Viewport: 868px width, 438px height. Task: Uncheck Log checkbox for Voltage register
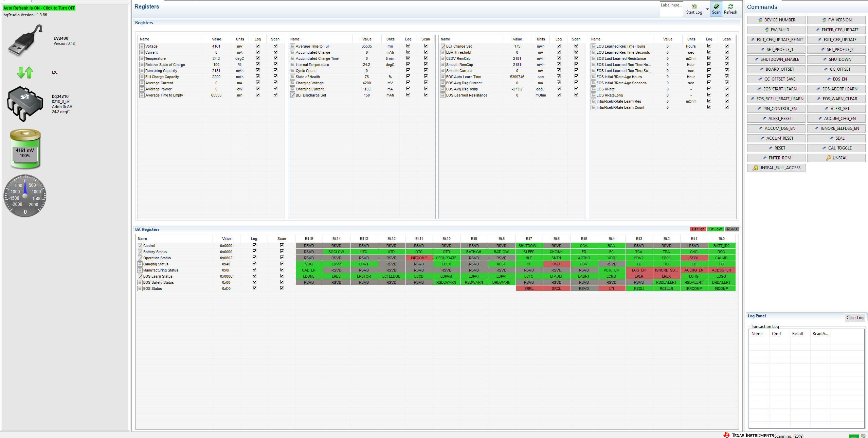pyautogui.click(x=258, y=46)
